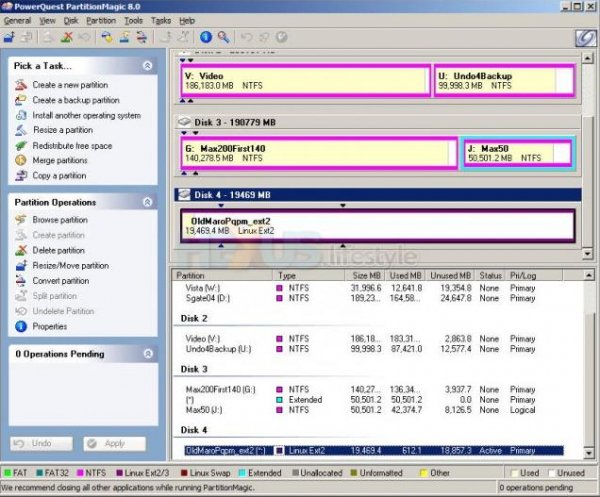Select the V: Video partition block
Image resolution: width=600 pixels, height=497 pixels.
click(305, 80)
